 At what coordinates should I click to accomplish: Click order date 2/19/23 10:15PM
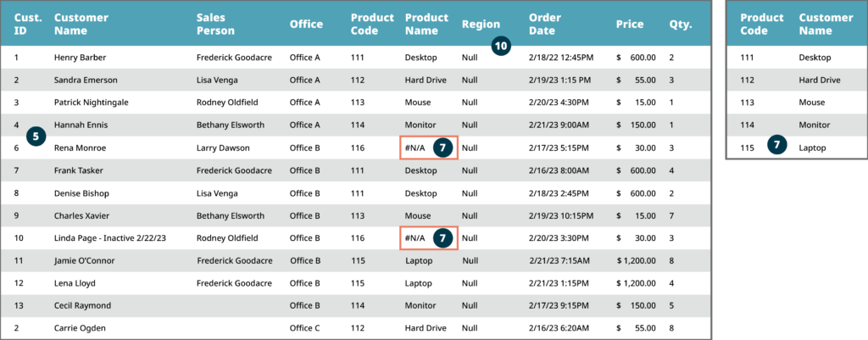tap(561, 215)
